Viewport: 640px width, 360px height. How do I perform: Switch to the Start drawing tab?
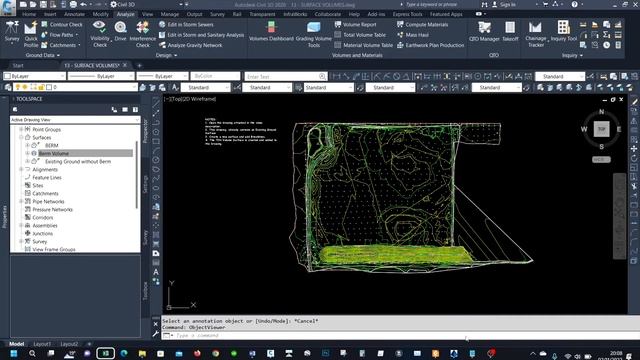[x=18, y=65]
